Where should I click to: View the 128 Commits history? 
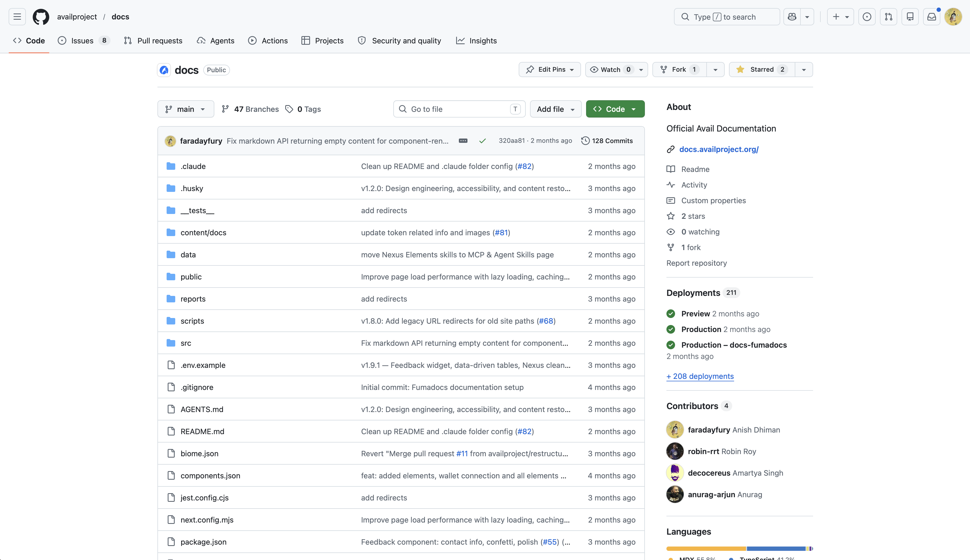pos(607,141)
